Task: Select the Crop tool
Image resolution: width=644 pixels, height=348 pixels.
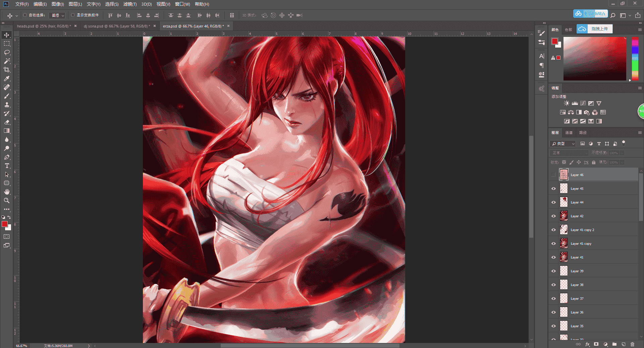Action: click(7, 70)
